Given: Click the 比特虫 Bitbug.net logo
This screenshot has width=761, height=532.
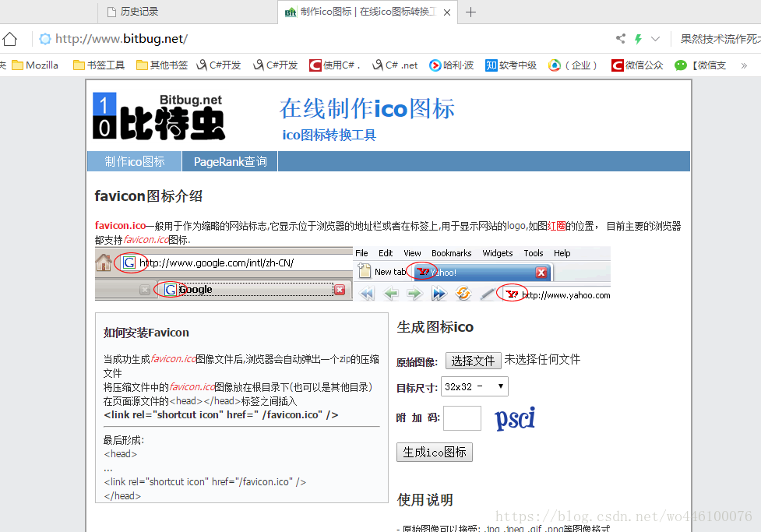Looking at the screenshot, I should pos(159,117).
